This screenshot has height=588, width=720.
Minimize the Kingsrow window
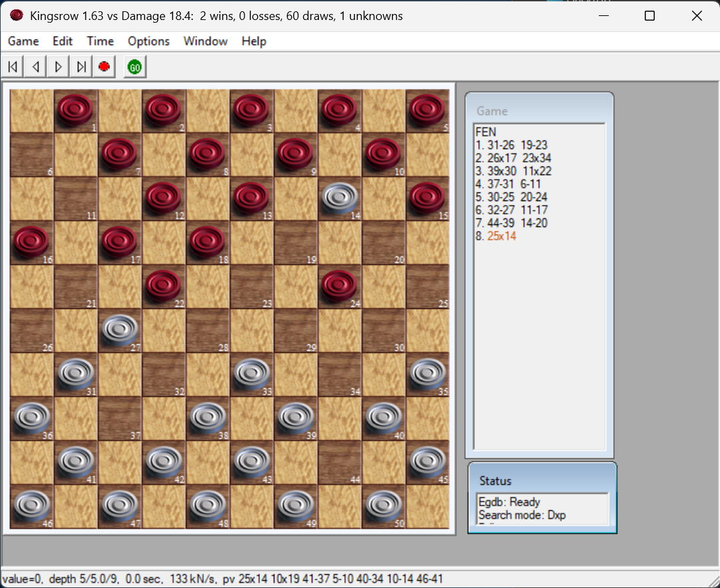pyautogui.click(x=604, y=15)
